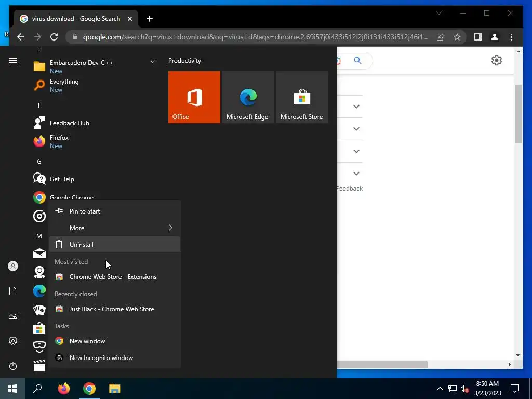Image resolution: width=532 pixels, height=399 pixels.
Task: Click the Google search magnifier icon
Action: 357,61
